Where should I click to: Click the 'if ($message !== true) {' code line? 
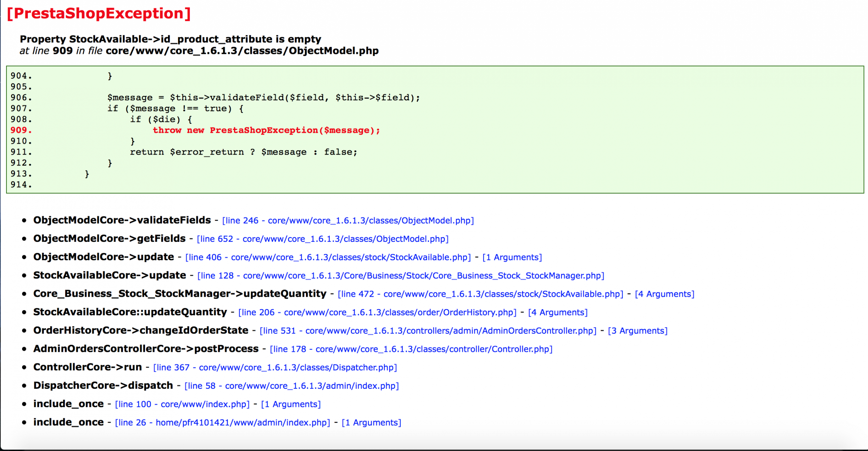(x=175, y=109)
